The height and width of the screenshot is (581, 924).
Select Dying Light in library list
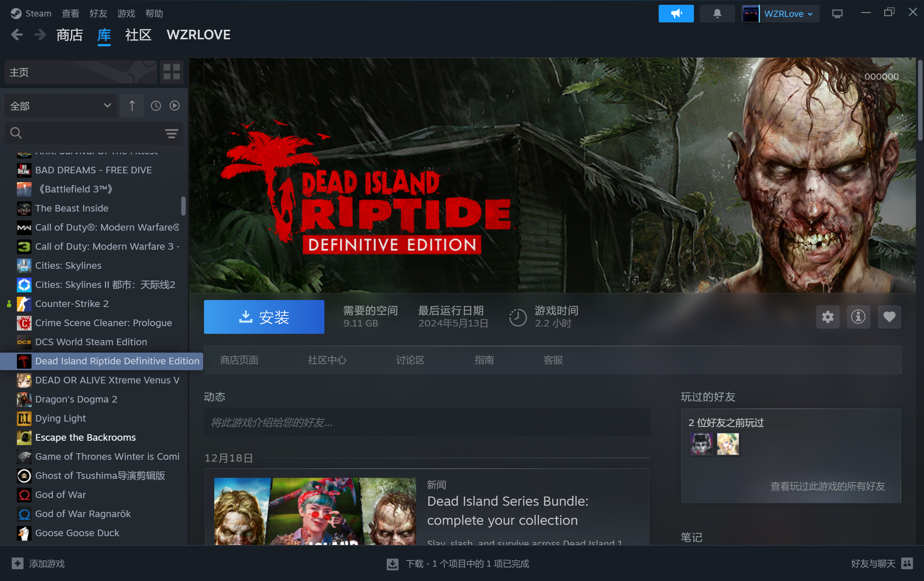coord(60,418)
